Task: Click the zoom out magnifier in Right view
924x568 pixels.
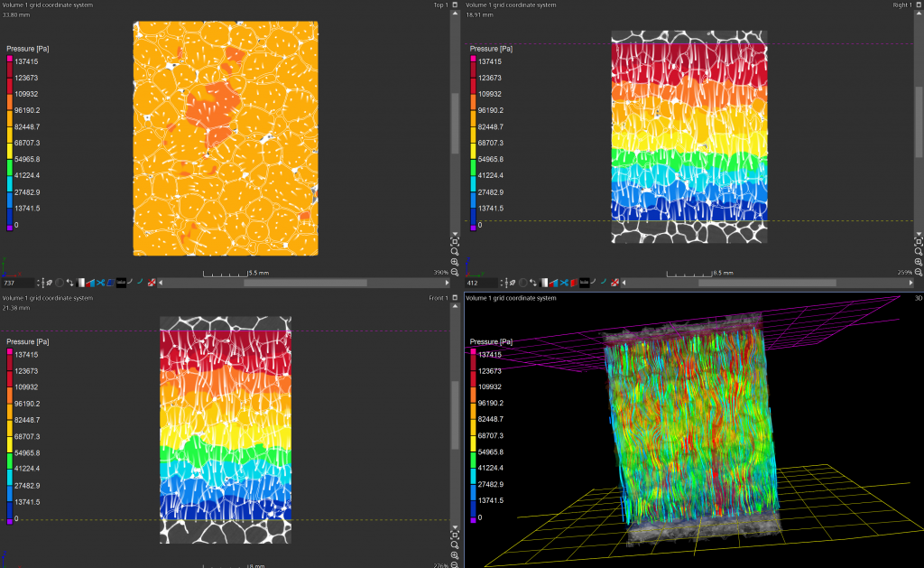Action: click(919, 272)
